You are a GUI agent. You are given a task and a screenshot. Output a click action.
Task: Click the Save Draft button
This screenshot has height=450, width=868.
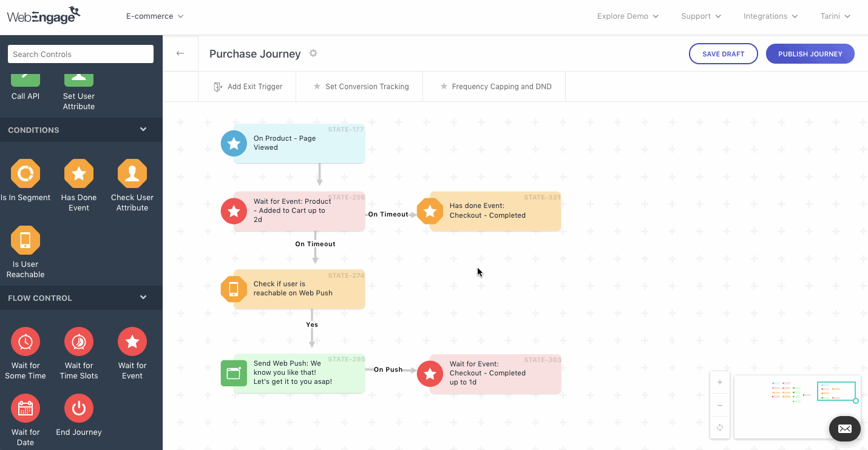pyautogui.click(x=724, y=54)
